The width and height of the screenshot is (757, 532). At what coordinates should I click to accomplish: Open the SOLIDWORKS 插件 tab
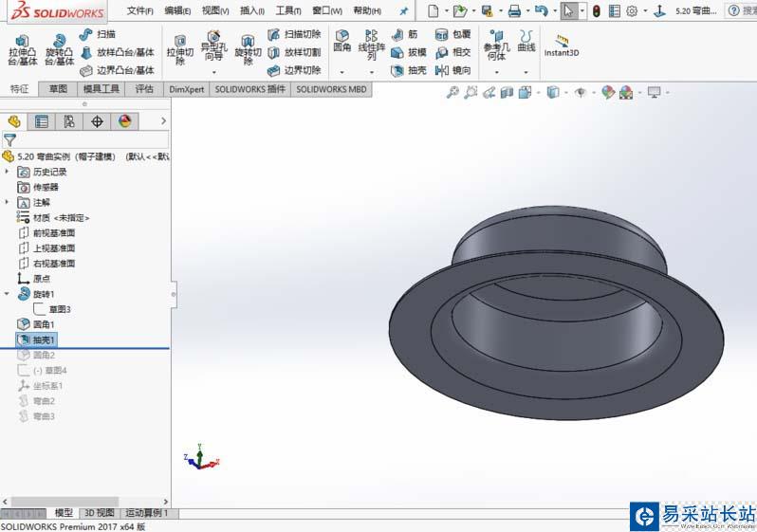tap(249, 89)
